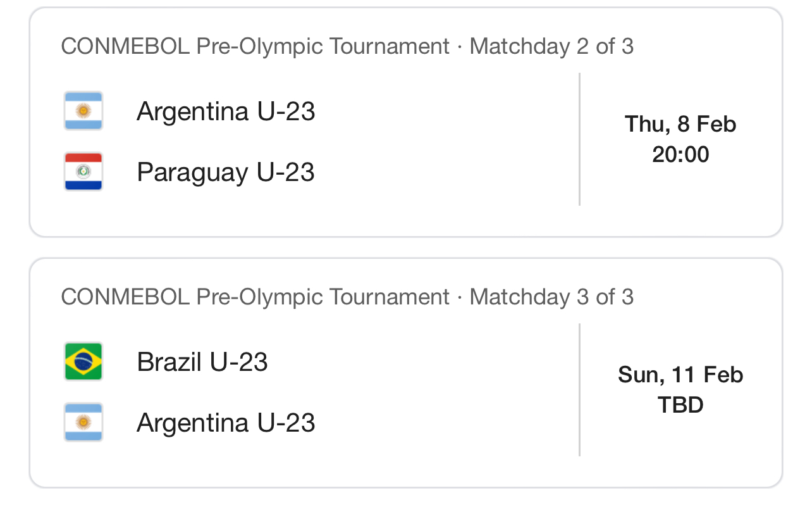Image resolution: width=812 pixels, height=507 pixels.
Task: Click CONMEBOL Pre-Olympic Tournament title in first card
Action: point(255,46)
